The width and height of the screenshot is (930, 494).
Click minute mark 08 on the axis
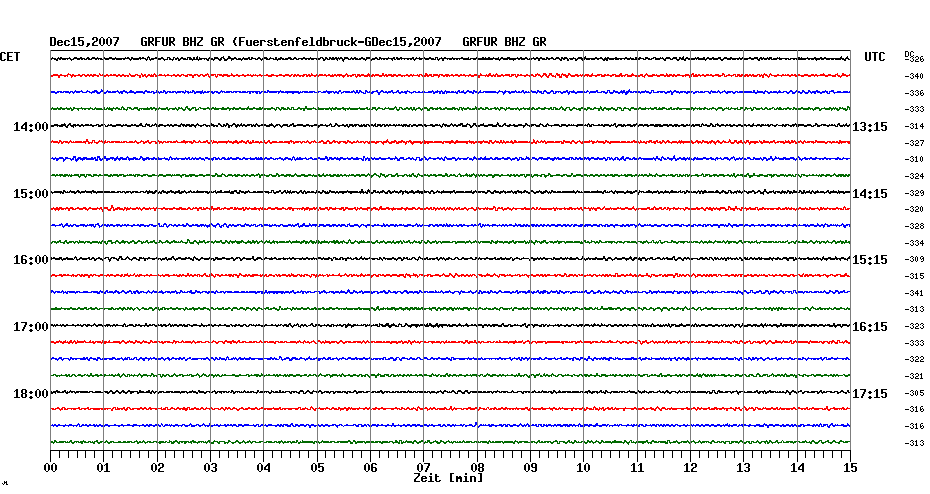pyautogui.click(x=477, y=468)
